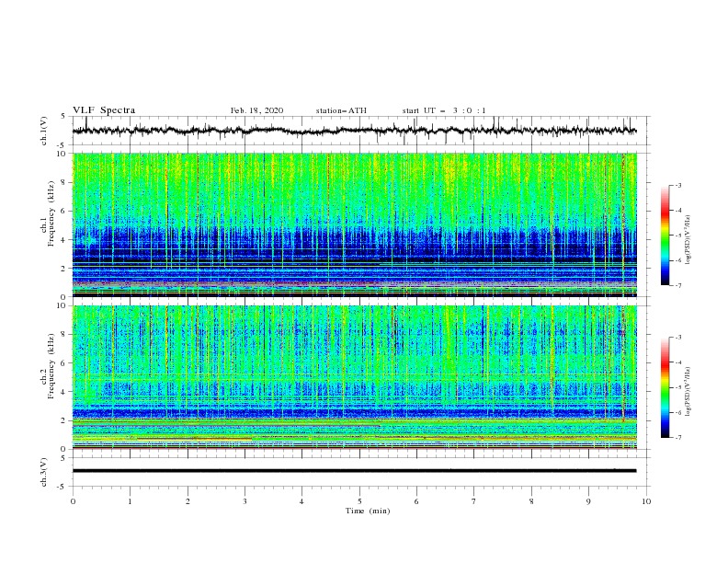
Task: Click the ch.1 voltage waveform trace
Action: coord(354,131)
